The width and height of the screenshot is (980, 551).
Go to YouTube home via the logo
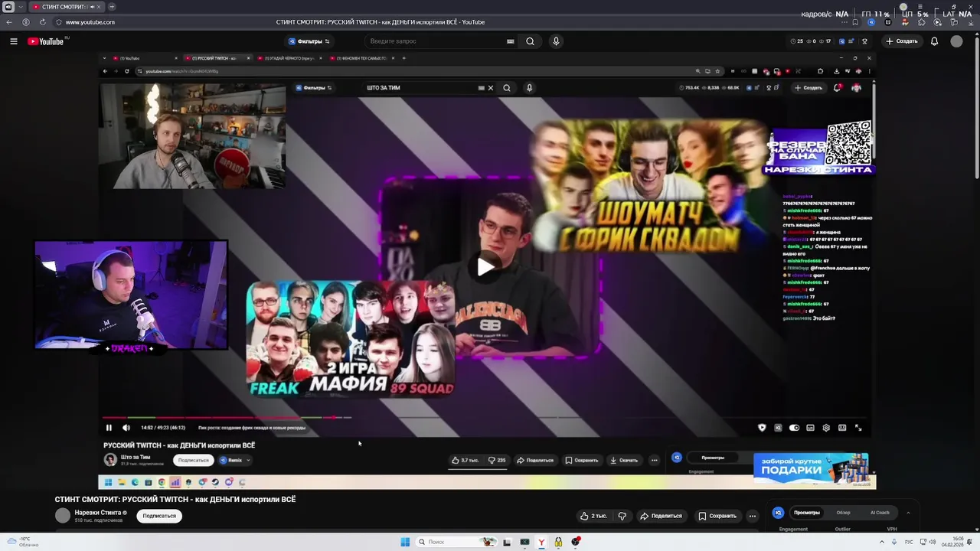point(46,41)
